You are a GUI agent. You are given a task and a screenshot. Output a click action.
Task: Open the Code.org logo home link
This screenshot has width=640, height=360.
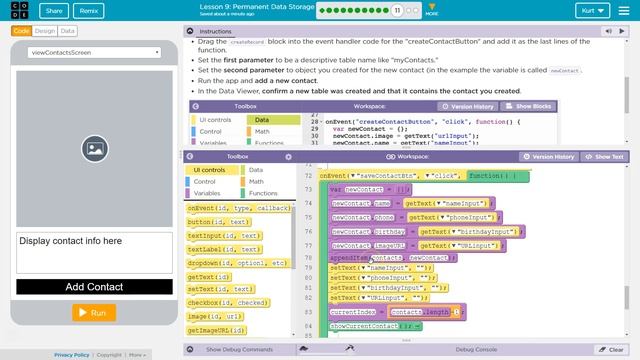19,10
